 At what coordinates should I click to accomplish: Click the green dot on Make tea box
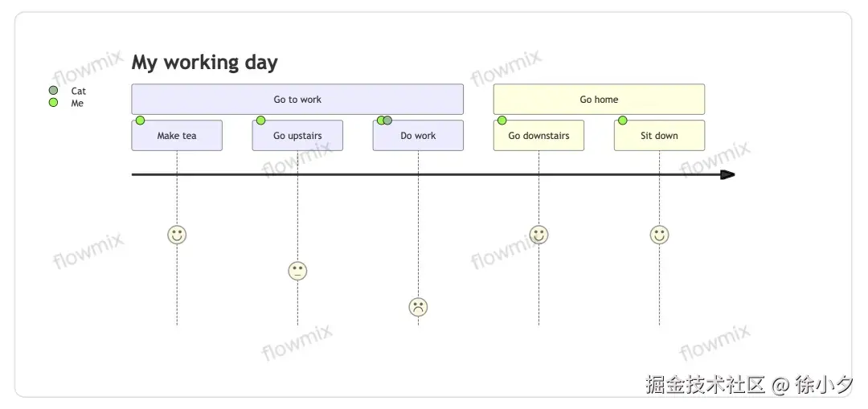point(140,121)
